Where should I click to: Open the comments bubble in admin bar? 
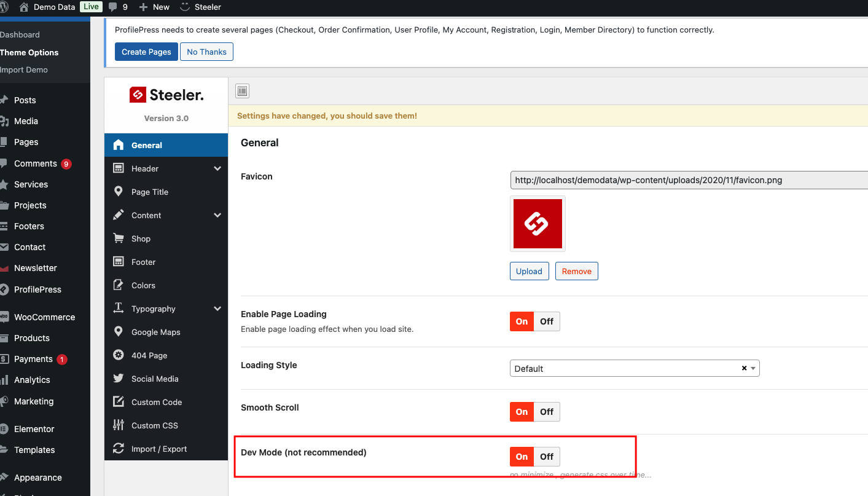point(117,7)
